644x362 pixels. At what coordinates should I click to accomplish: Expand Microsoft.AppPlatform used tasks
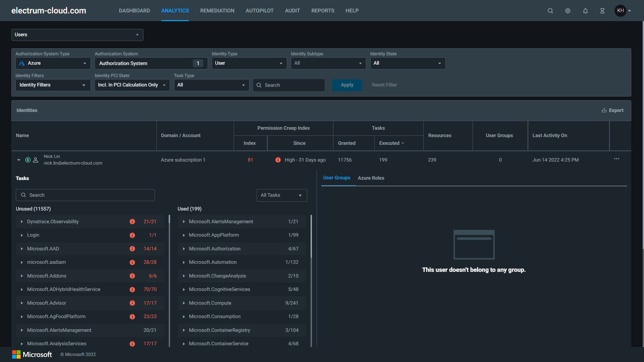pyautogui.click(x=184, y=235)
